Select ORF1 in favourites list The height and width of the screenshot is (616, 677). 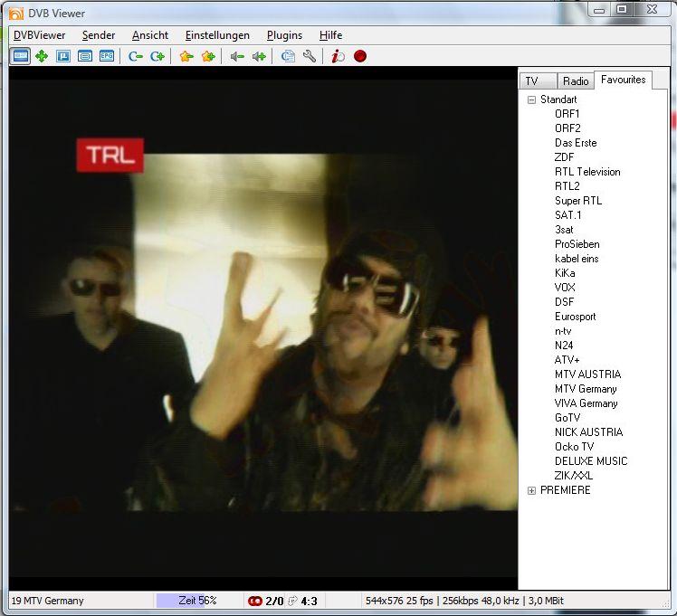click(x=567, y=114)
